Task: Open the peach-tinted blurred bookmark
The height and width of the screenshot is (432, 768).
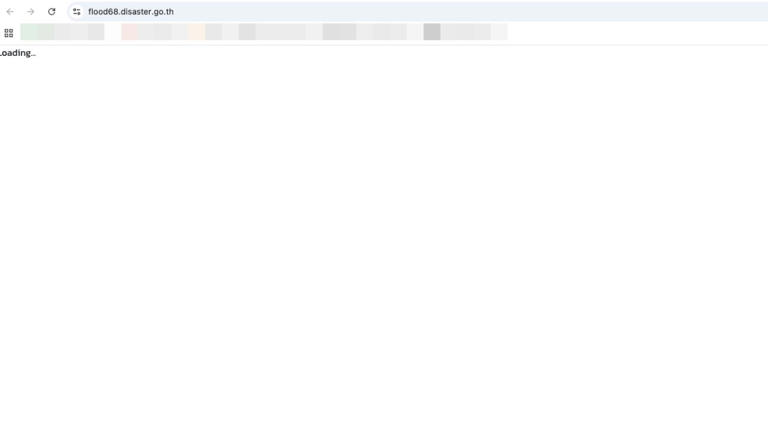Action: (x=196, y=32)
